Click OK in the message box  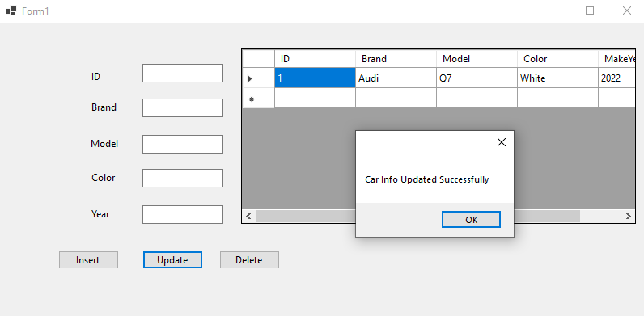point(471,220)
